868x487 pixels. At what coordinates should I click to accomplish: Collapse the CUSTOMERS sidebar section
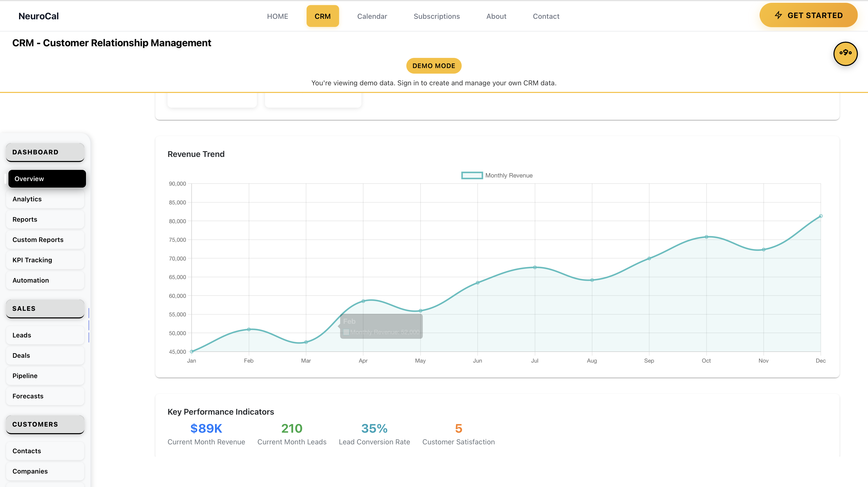coord(45,424)
